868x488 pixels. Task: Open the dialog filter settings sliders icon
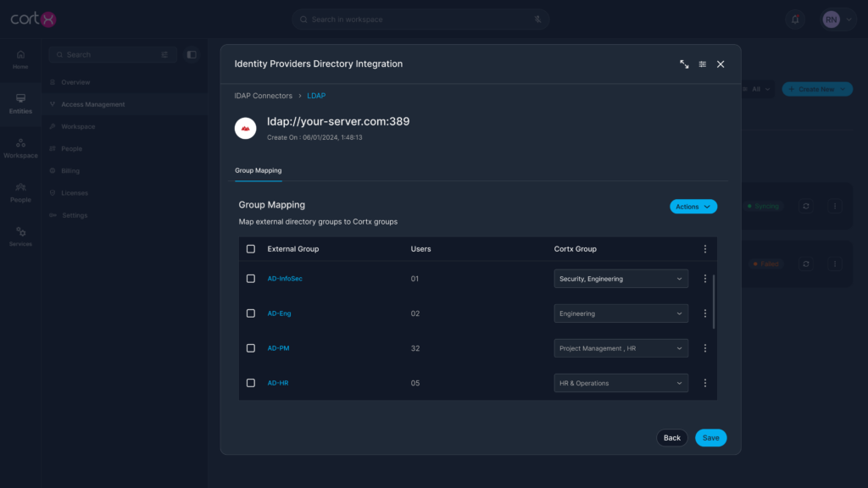[703, 64]
